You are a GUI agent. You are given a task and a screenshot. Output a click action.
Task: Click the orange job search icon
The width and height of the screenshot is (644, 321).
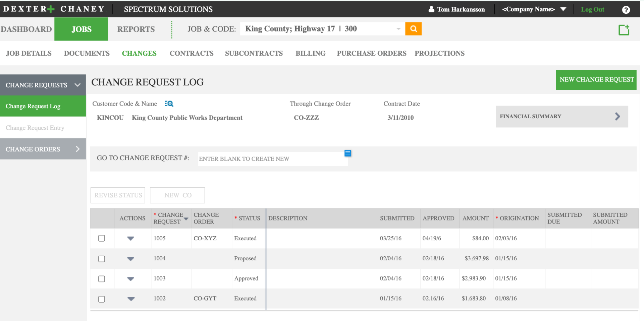click(413, 29)
